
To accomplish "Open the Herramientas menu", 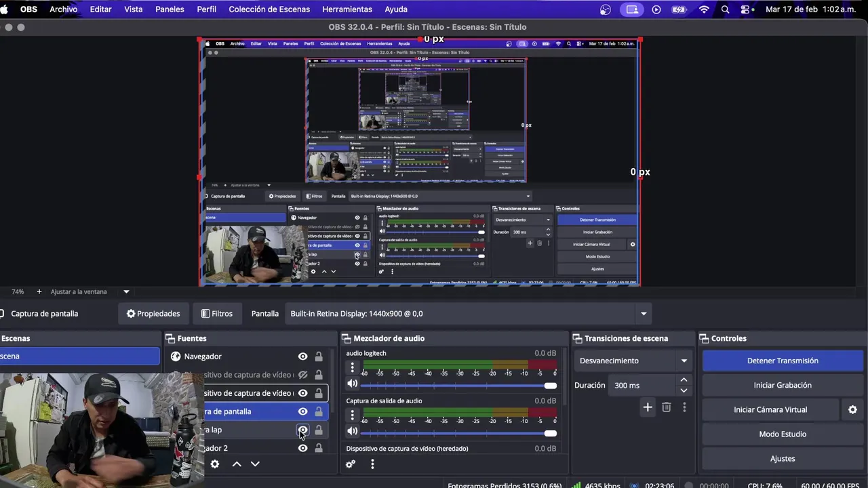I will pos(347,9).
